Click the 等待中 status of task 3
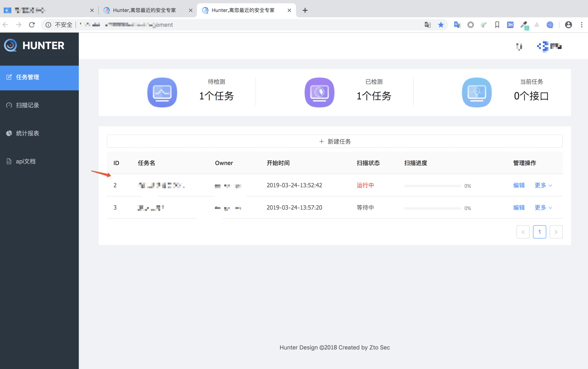This screenshot has height=369, width=588. pos(365,208)
